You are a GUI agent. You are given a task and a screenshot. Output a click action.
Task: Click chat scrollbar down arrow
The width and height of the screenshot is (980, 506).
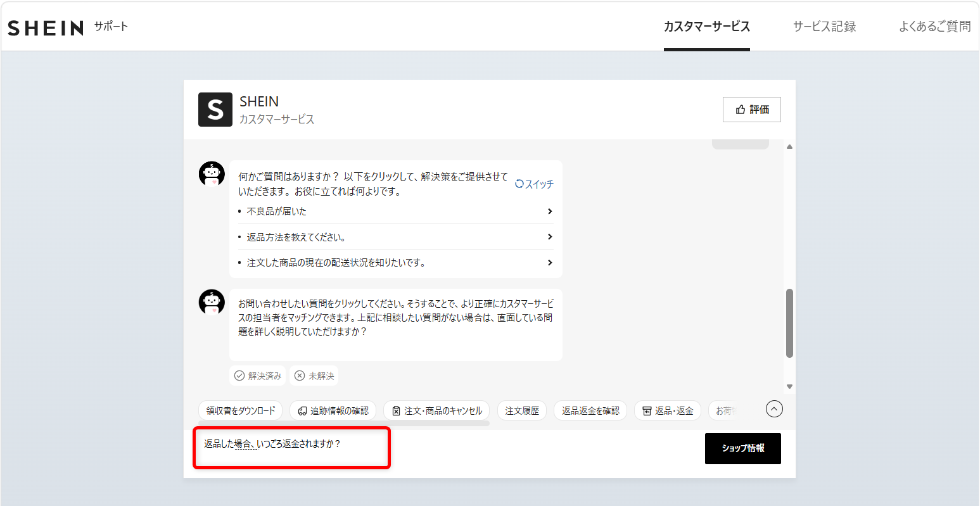click(x=789, y=386)
